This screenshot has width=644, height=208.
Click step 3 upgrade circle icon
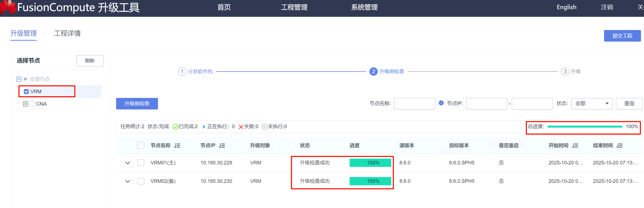point(565,71)
